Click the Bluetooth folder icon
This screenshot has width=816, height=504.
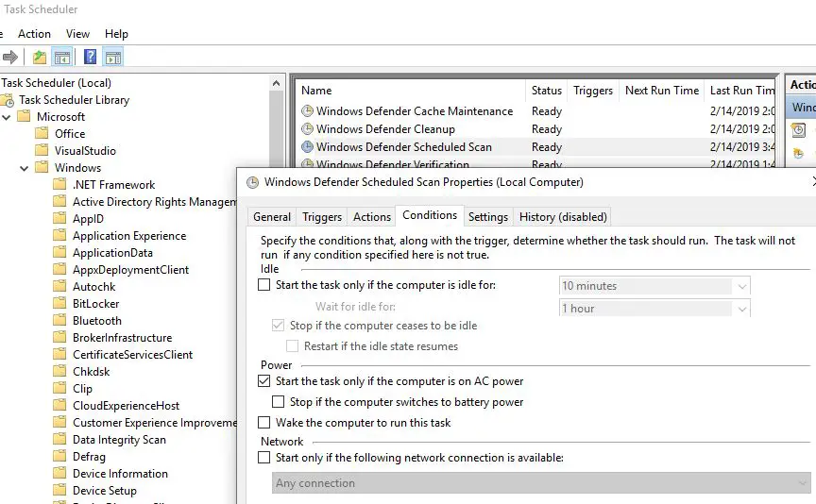point(59,320)
